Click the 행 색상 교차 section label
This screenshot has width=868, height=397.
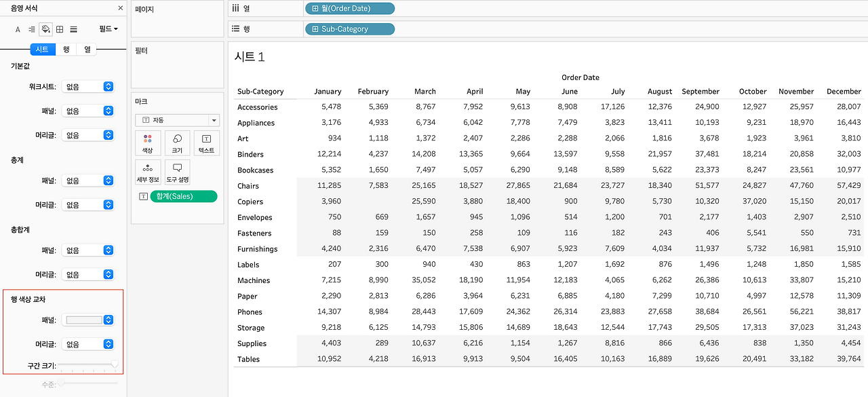[x=28, y=299]
